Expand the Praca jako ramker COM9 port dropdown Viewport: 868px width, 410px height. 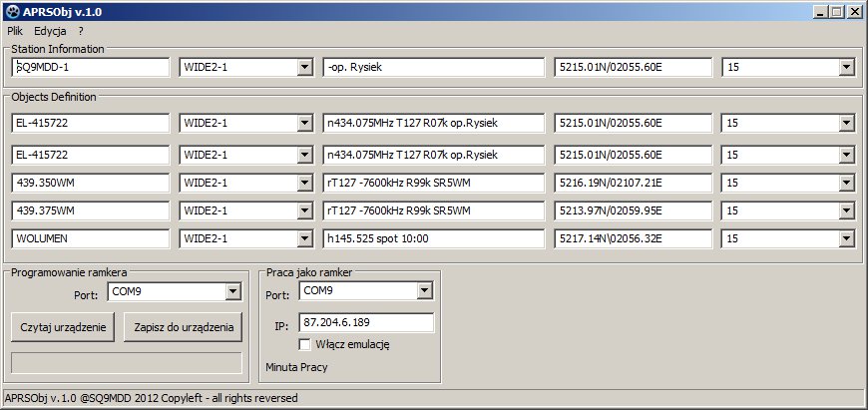pyautogui.click(x=424, y=290)
